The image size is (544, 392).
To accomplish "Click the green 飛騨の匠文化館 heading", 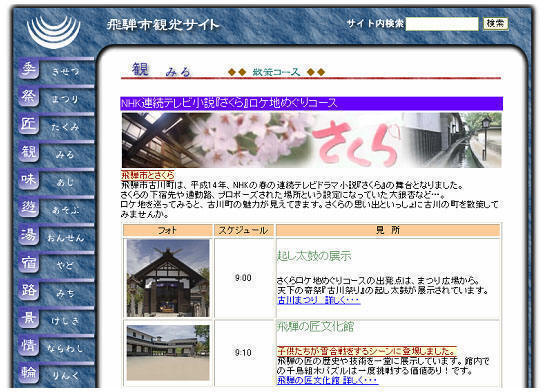I will point(315,326).
